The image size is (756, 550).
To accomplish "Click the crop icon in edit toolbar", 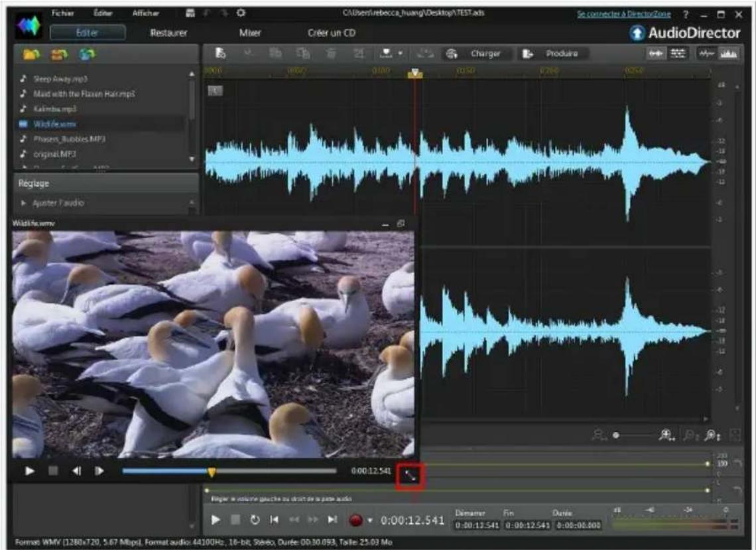I will click(x=359, y=53).
